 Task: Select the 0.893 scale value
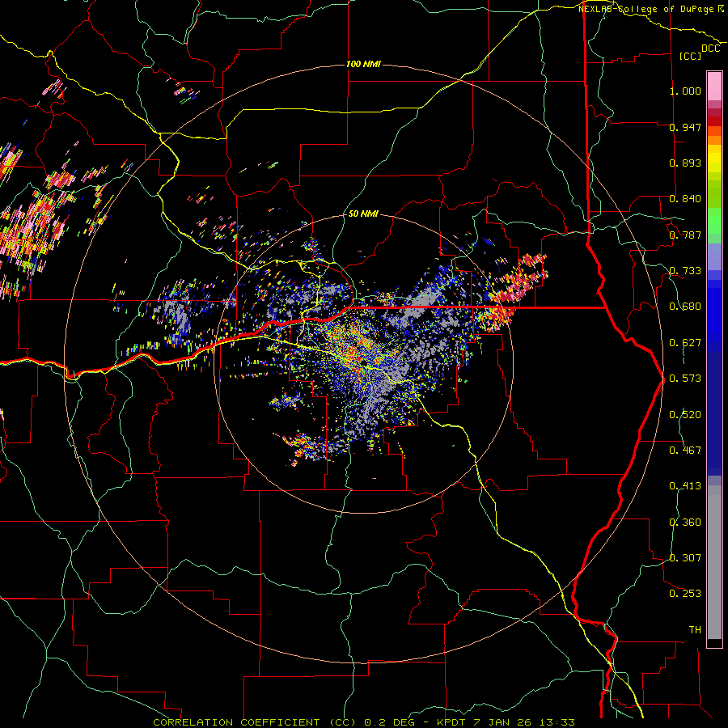click(x=685, y=163)
